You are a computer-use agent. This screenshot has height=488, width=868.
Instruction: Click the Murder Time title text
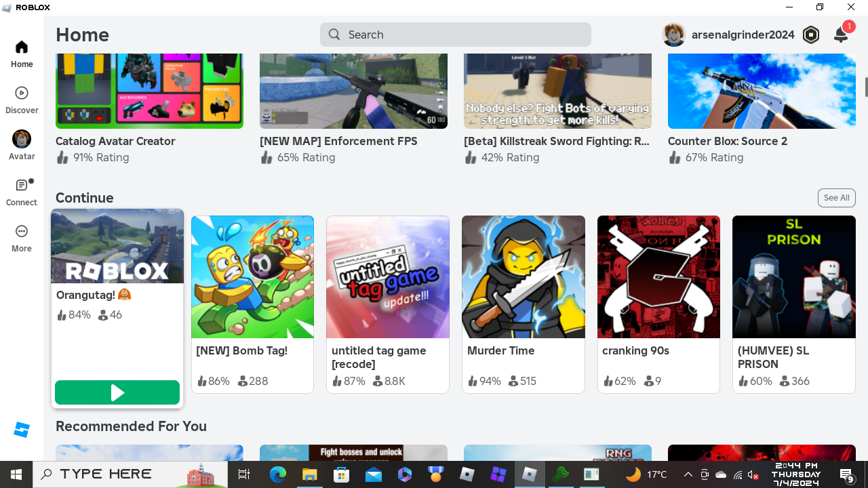tap(501, 350)
